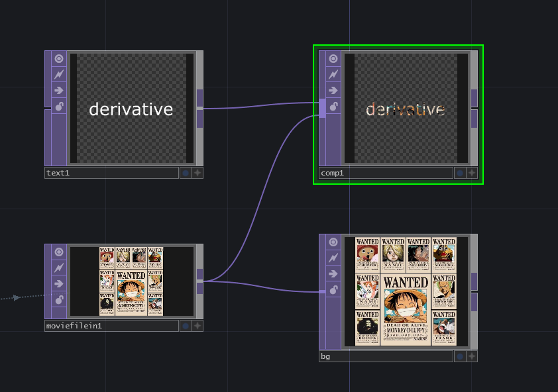
Task: Click the viewer flag icon on moviefilein1
Action: [x=58, y=251]
